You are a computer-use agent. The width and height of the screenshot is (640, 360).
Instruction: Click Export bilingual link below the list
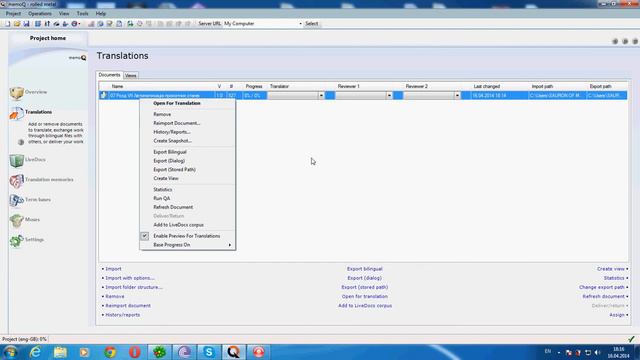[x=364, y=269]
